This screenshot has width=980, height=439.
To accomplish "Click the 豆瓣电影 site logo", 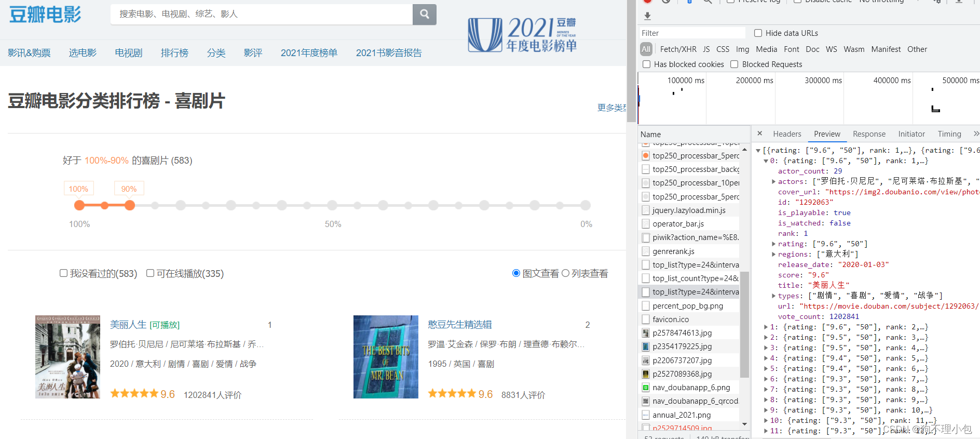I will coord(45,15).
